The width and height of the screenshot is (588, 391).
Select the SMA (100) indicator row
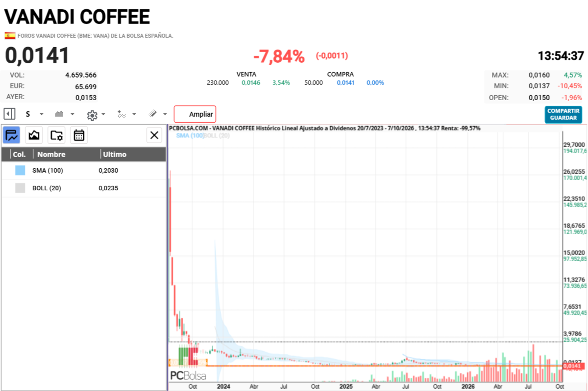coord(84,170)
